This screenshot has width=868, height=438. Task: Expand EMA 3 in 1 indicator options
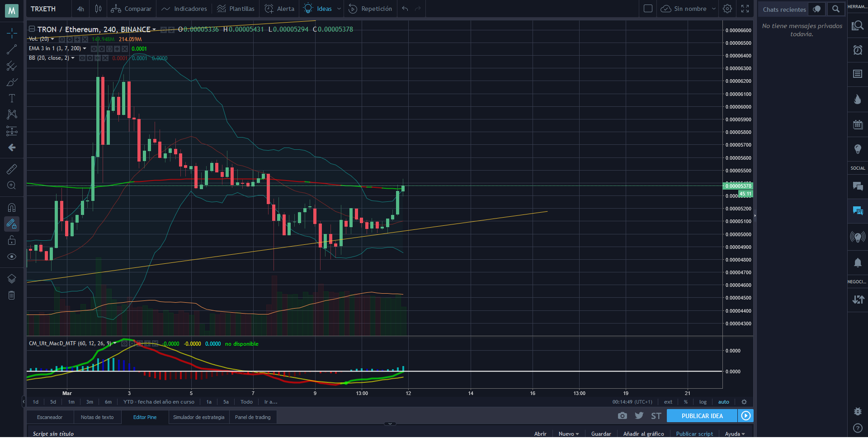85,48
